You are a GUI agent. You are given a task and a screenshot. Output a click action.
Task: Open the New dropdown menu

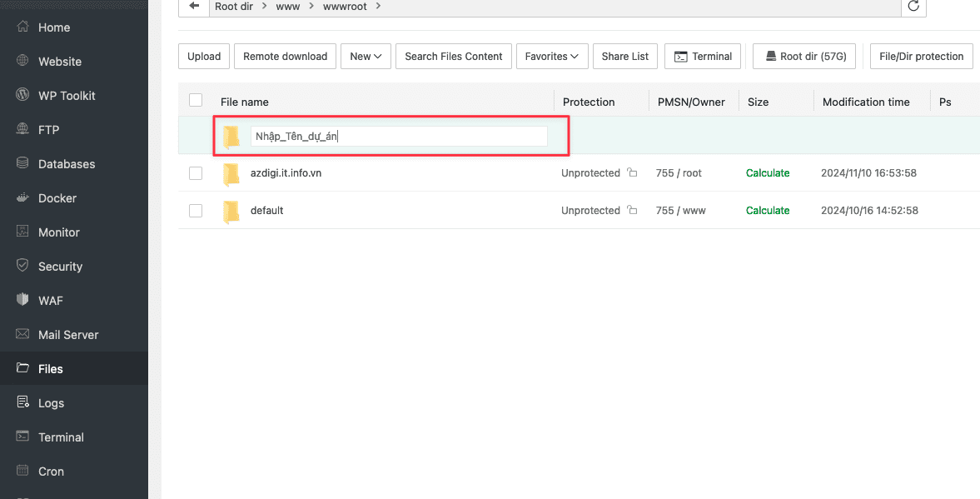pos(366,57)
